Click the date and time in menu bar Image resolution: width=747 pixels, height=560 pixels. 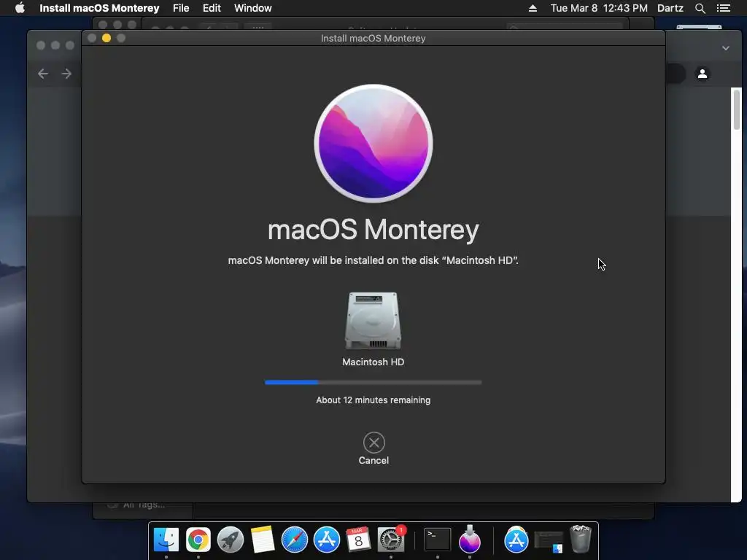click(x=599, y=8)
